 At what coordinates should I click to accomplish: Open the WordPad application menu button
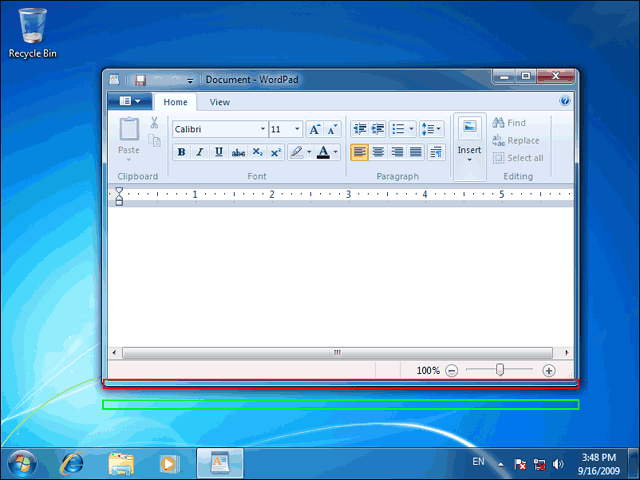130,101
